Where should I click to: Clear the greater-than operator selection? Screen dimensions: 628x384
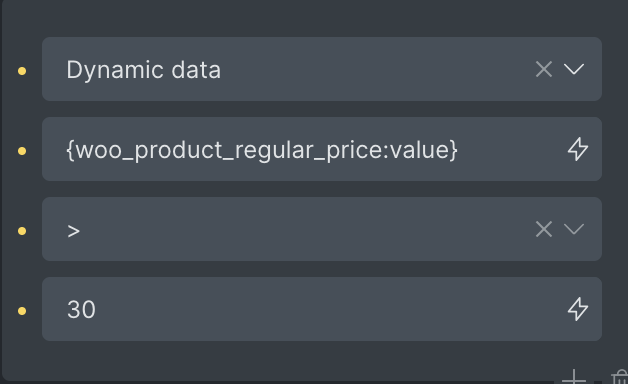pyautogui.click(x=543, y=229)
